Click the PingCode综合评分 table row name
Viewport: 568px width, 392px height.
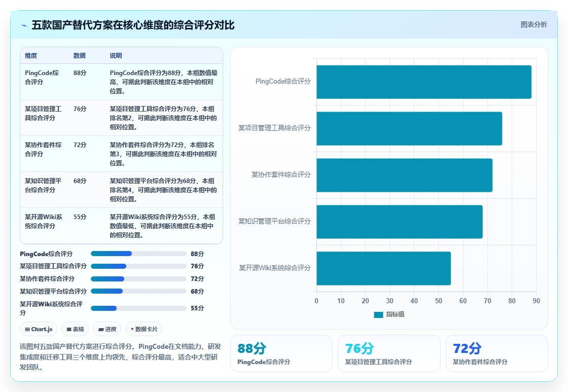coord(42,77)
